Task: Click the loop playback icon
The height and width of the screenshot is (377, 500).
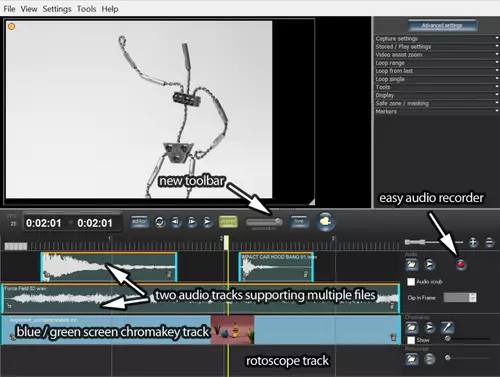Action: pos(160,222)
